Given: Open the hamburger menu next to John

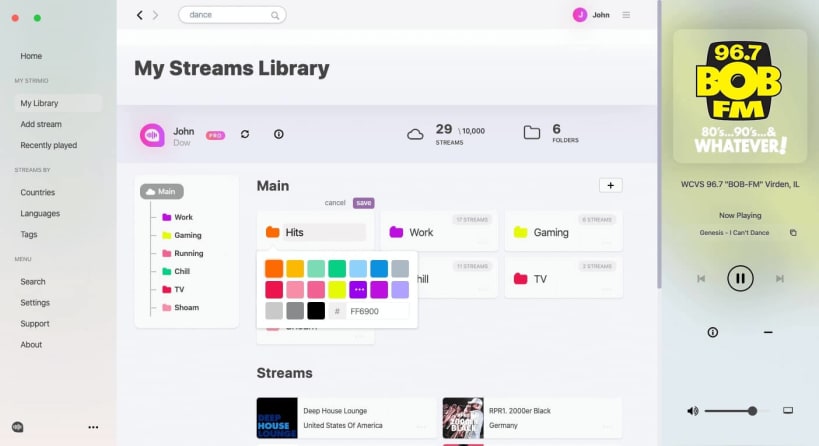Looking at the screenshot, I should (626, 15).
